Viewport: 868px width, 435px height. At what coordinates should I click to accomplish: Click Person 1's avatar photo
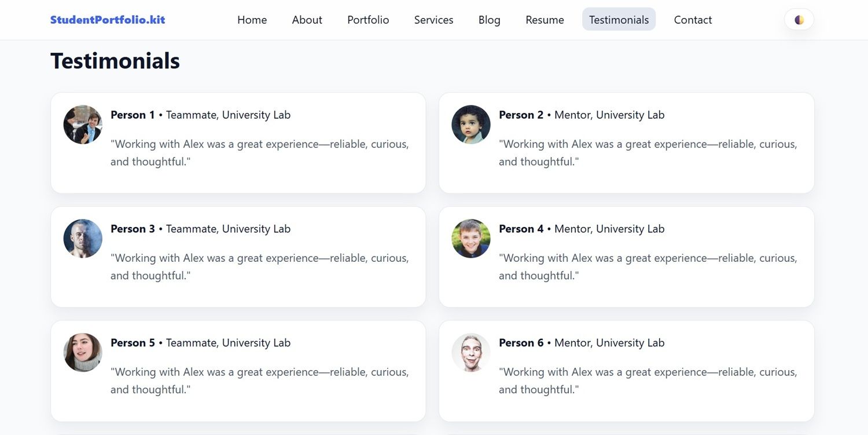[x=83, y=125]
